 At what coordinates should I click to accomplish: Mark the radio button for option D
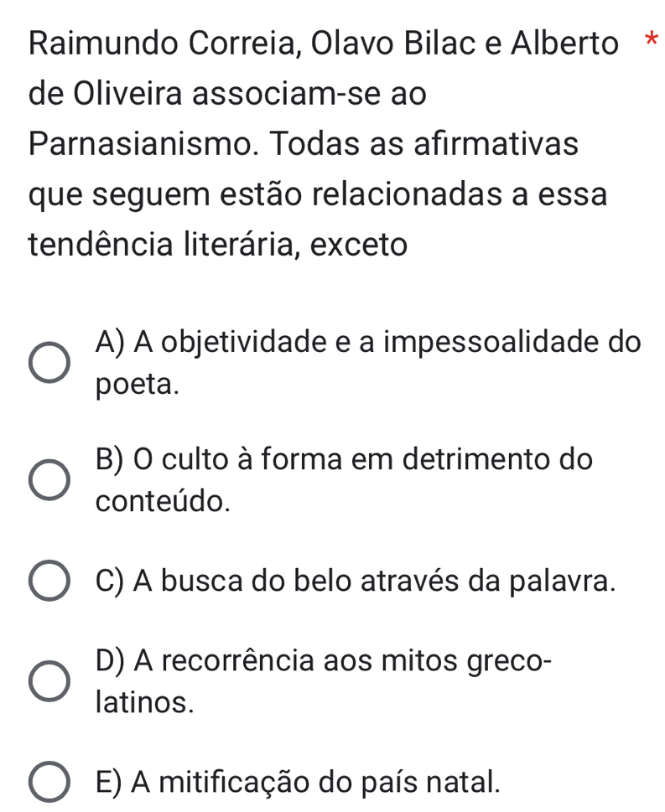49,680
